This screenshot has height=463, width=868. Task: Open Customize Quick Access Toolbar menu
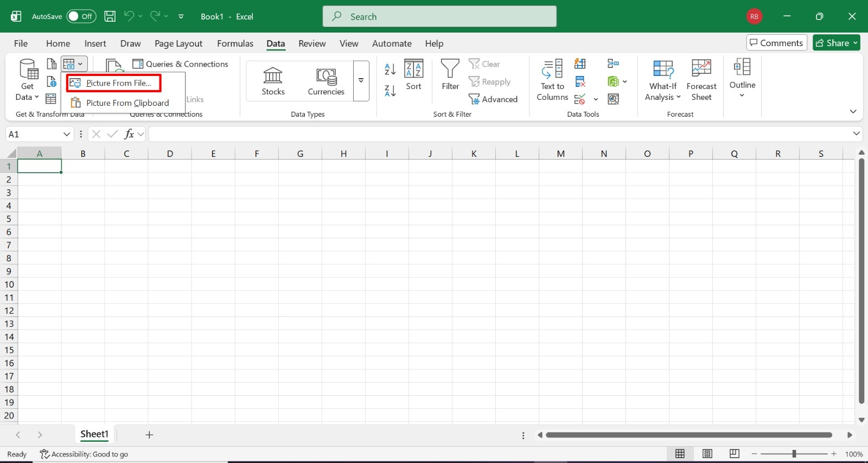point(181,16)
